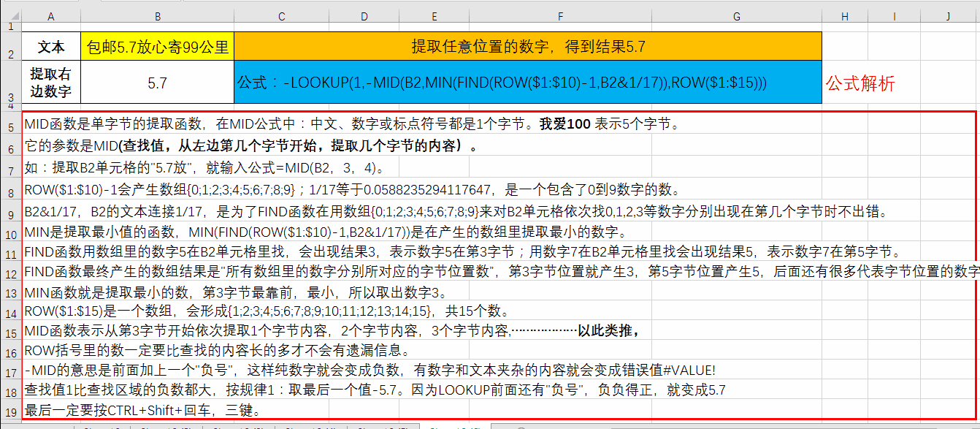Switch to the active green sheet tab
This screenshot has height=429, width=980.
coord(453,426)
